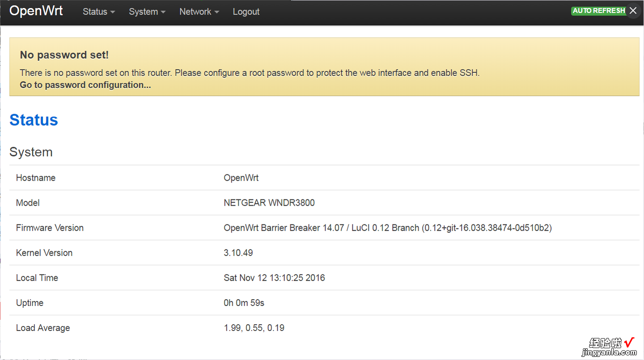
Task: Click the No password set! heading
Action: click(64, 55)
